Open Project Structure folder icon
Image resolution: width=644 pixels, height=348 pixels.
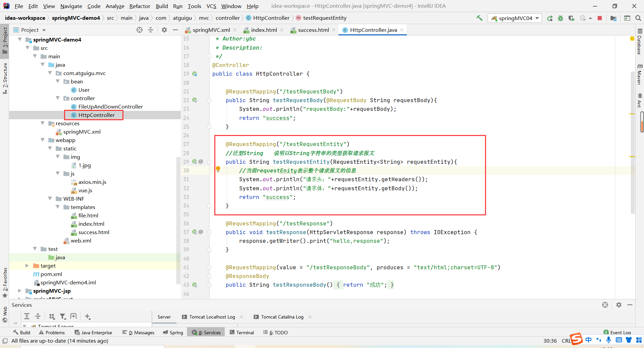(613, 18)
